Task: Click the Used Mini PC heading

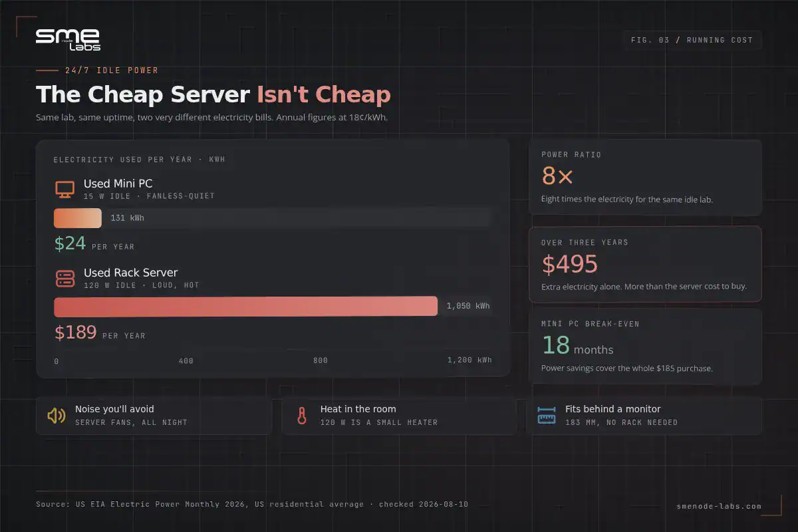Action: click(118, 184)
